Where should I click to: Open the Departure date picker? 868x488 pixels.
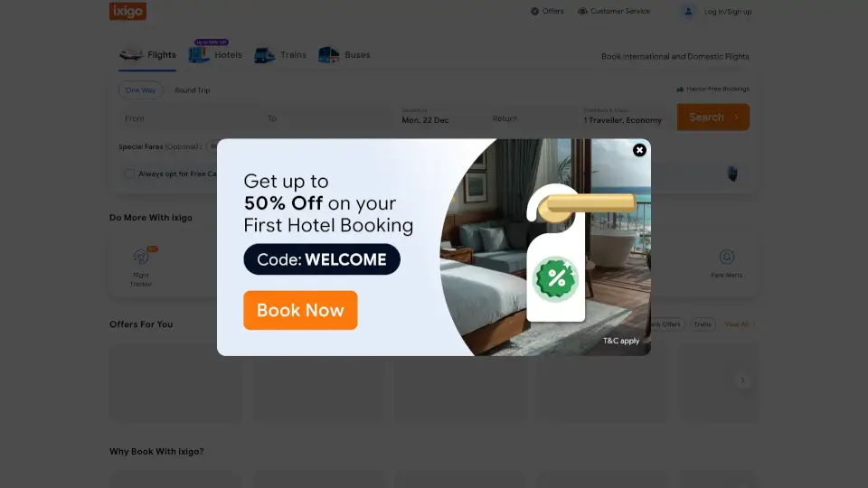[440, 117]
